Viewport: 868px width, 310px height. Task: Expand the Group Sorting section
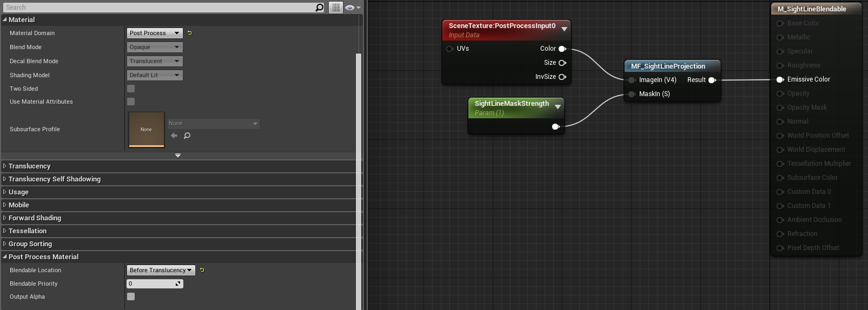click(5, 244)
